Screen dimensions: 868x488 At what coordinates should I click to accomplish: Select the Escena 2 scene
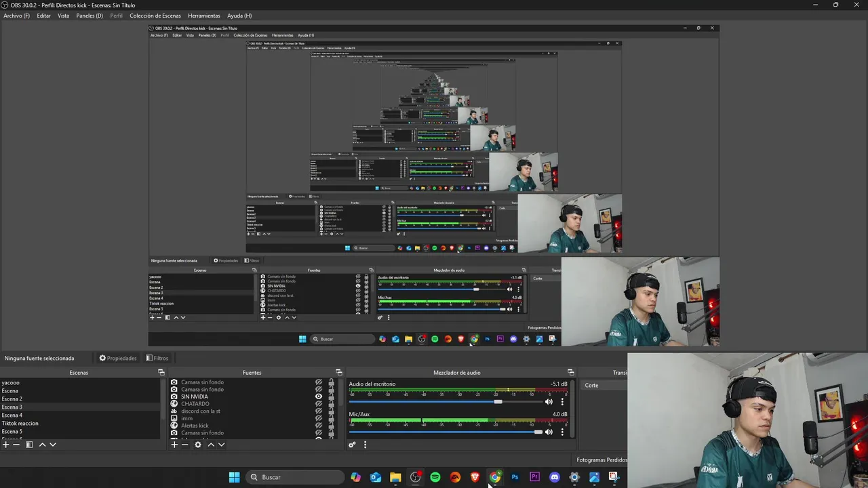tap(80, 399)
